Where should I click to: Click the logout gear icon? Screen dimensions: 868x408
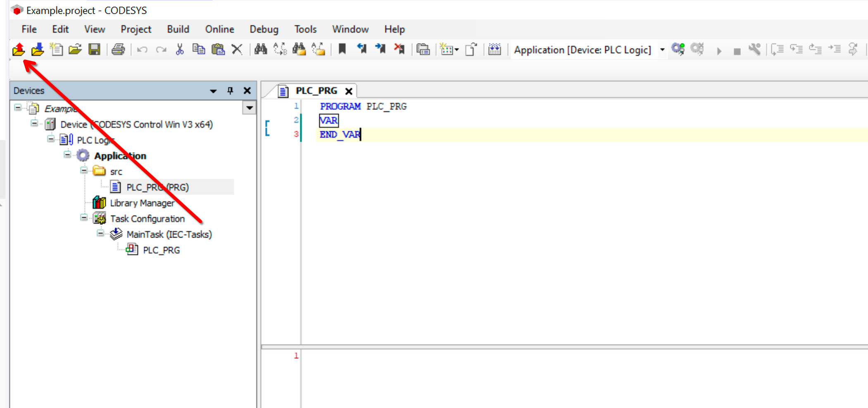tap(697, 50)
